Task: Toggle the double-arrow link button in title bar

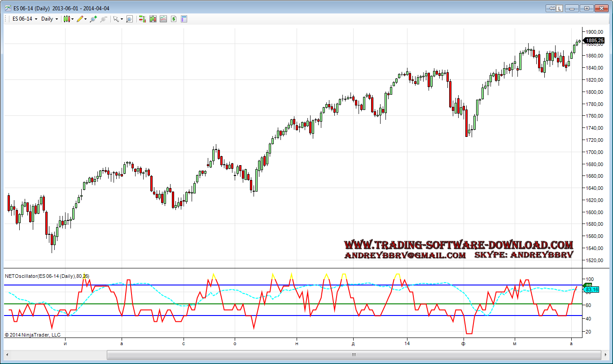Action: pyautogui.click(x=552, y=8)
